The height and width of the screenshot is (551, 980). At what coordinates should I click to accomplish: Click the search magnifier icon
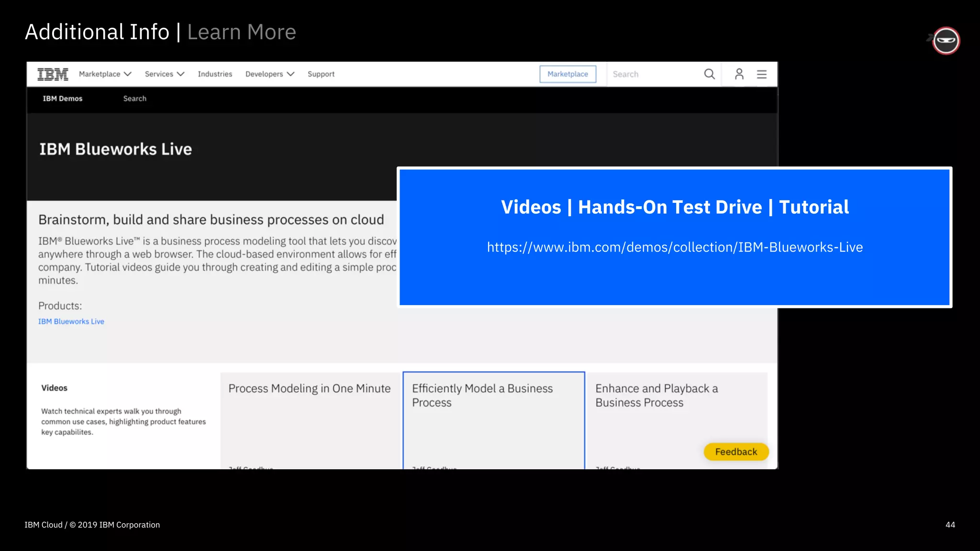[709, 74]
